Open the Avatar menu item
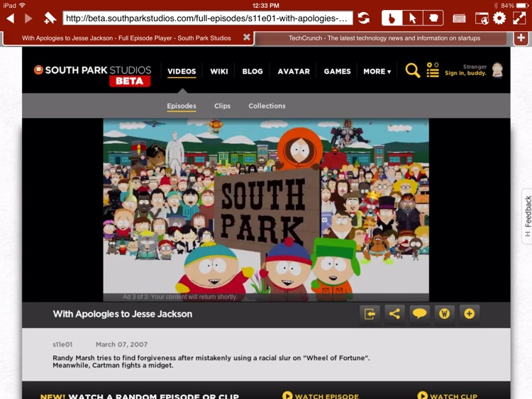The image size is (532, 399). (294, 71)
